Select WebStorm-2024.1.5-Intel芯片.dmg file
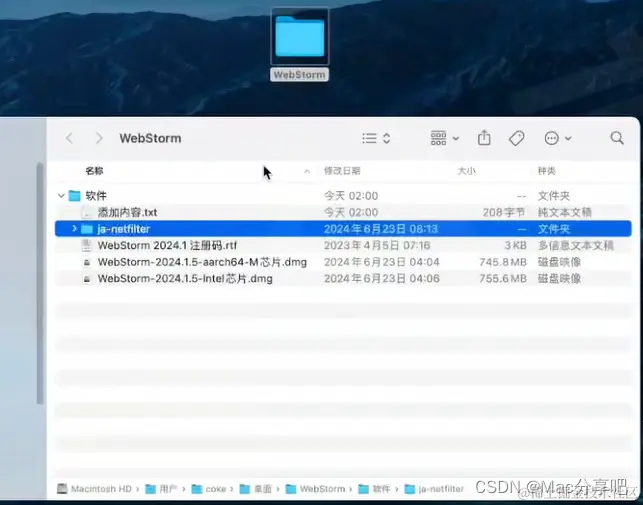Viewport: 643px width, 505px height. coord(185,279)
